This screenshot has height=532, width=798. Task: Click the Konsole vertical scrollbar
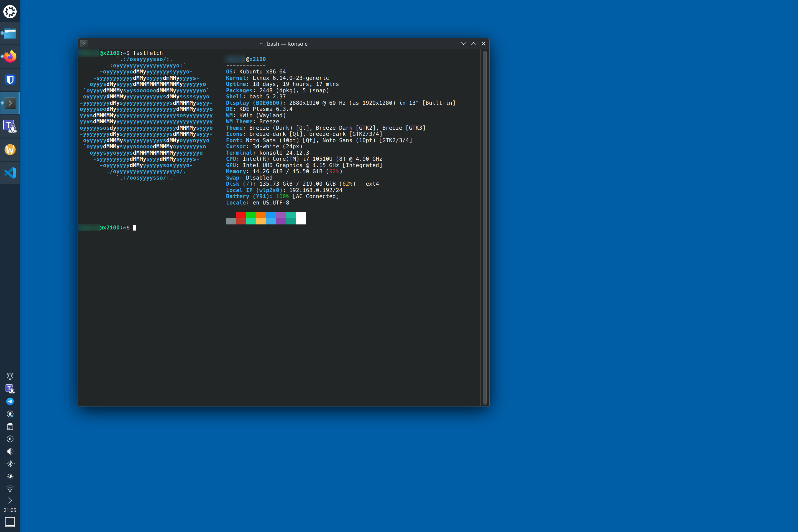pos(485,228)
